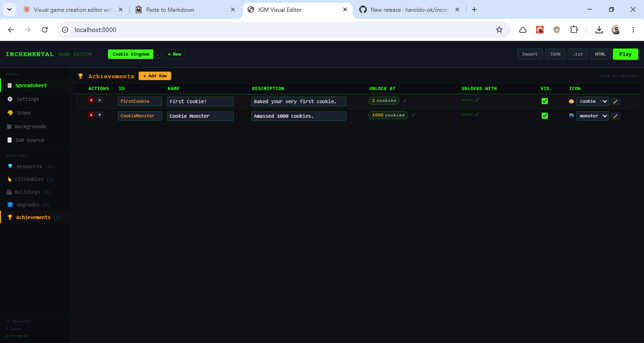Select the Cookie Kingdom project tab

131,54
